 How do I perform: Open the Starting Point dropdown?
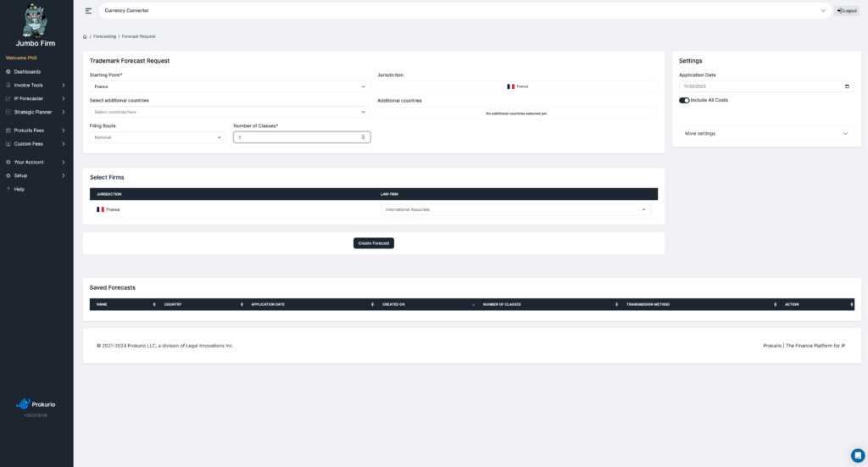tap(230, 86)
